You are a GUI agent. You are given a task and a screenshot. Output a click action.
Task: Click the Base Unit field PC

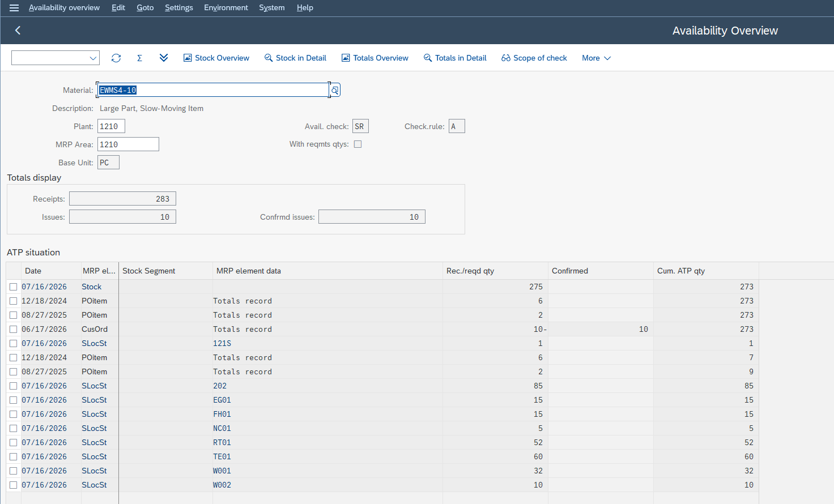(108, 163)
